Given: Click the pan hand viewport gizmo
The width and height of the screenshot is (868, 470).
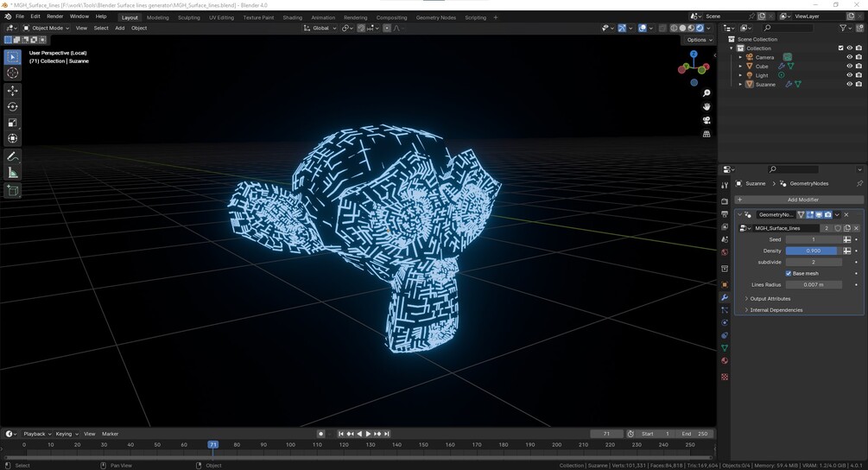Looking at the screenshot, I should click(x=706, y=107).
